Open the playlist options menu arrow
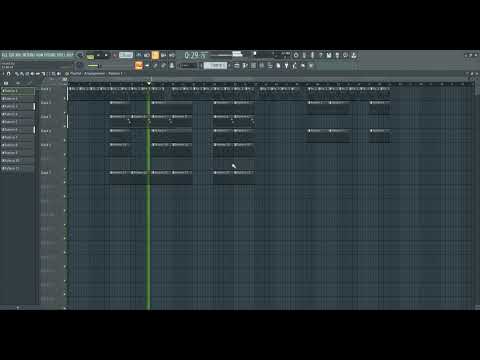480x360 pixels. pyautogui.click(x=3, y=74)
